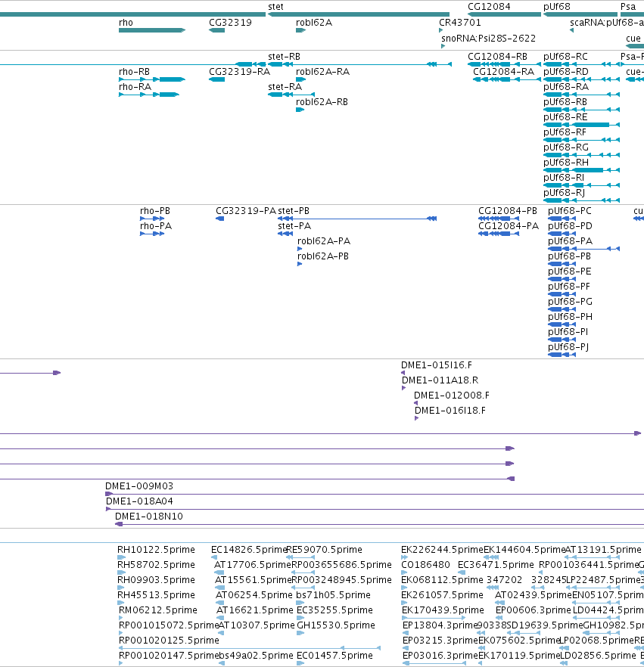644x667 pixels.
Task: Select pUf68-RE transcript
Action: pyautogui.click(x=581, y=125)
